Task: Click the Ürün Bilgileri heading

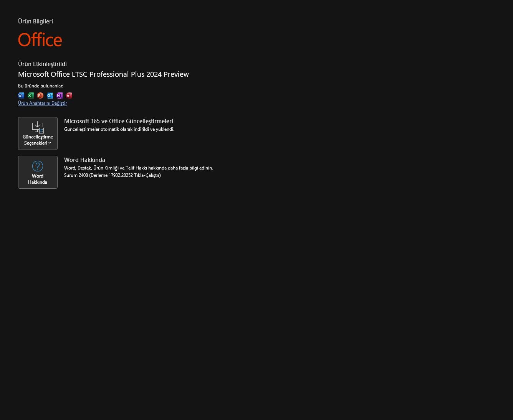Action: coord(35,21)
